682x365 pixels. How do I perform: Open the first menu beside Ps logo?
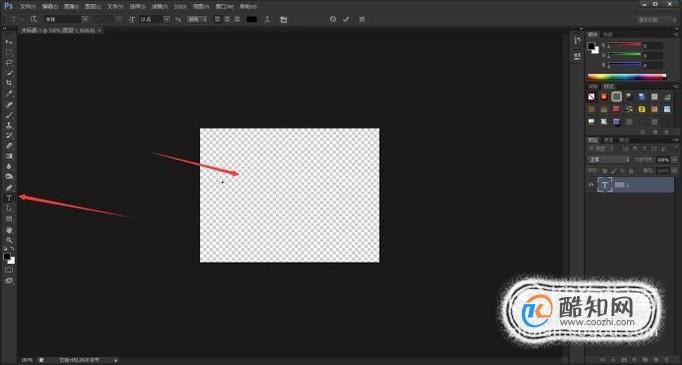coord(27,7)
